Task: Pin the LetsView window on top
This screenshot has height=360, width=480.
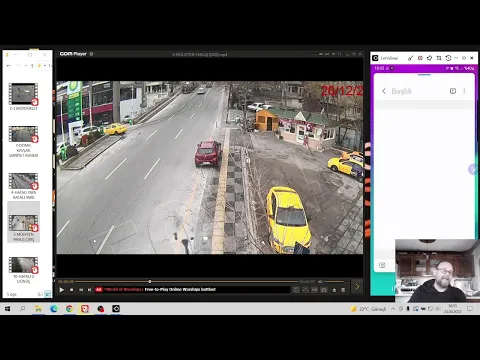Action: [429, 58]
